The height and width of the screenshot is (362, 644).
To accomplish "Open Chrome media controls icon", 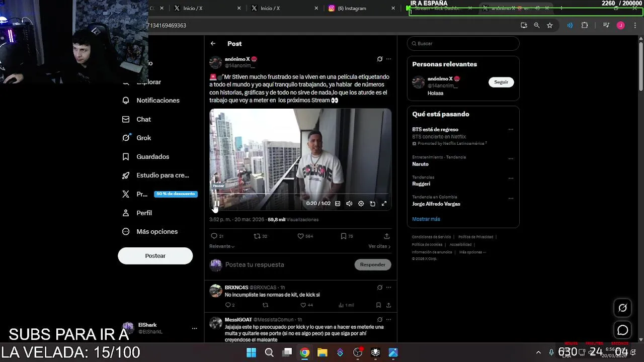I will click(x=606, y=25).
